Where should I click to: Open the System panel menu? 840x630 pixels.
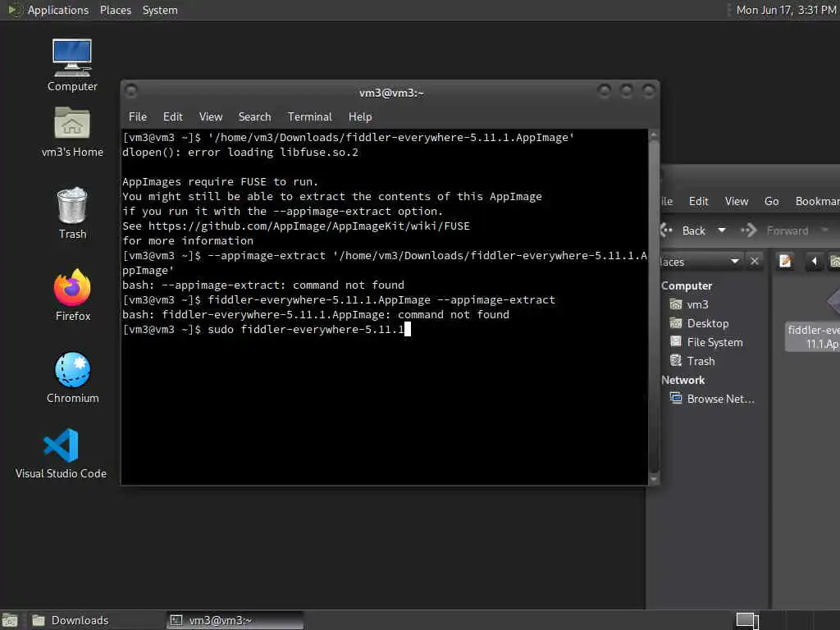(x=160, y=10)
